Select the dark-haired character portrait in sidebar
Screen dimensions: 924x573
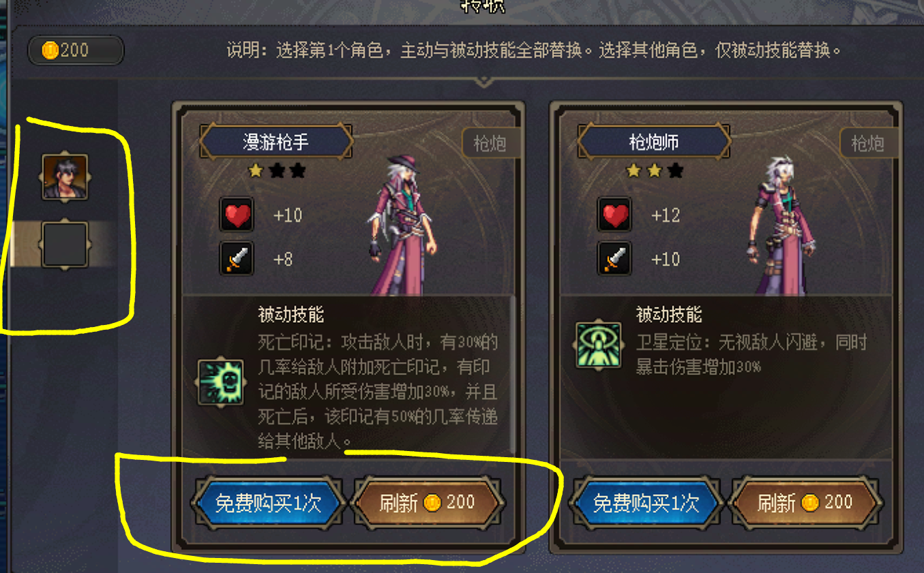click(x=65, y=176)
